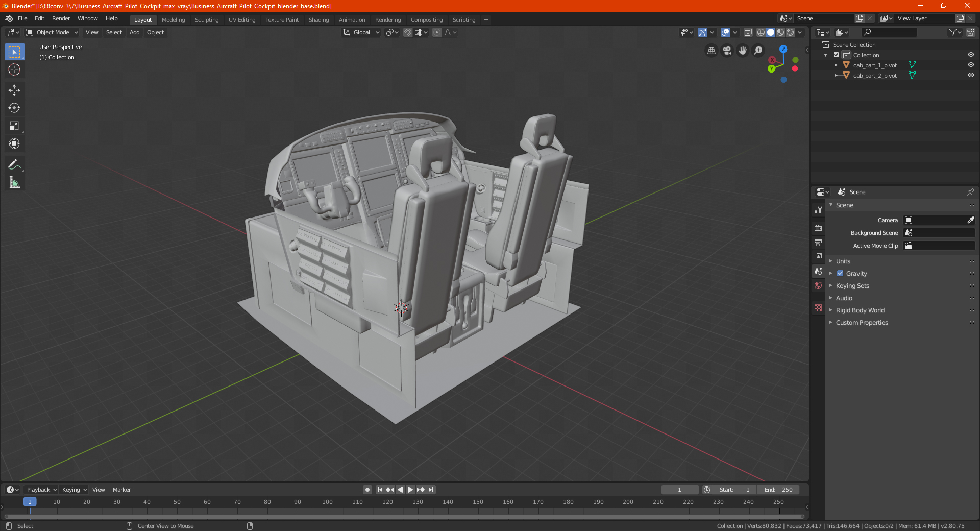The width and height of the screenshot is (980, 531).
Task: Click the pan view hand icon
Action: click(x=743, y=51)
